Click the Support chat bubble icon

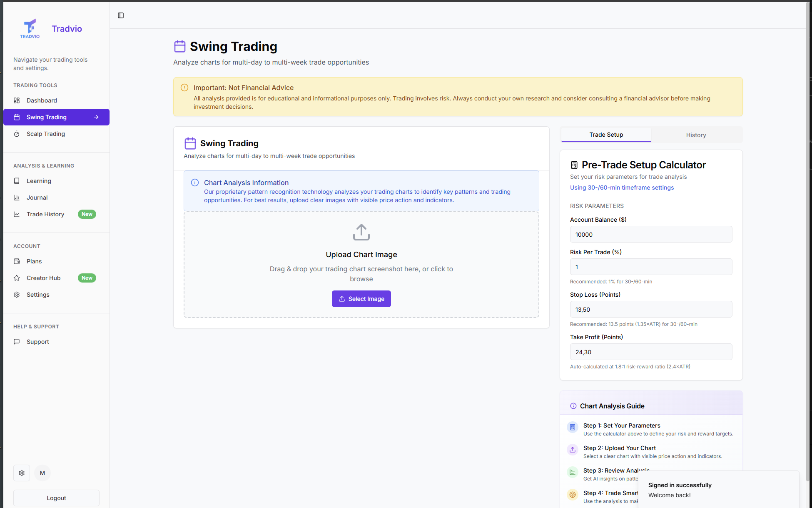[17, 342]
